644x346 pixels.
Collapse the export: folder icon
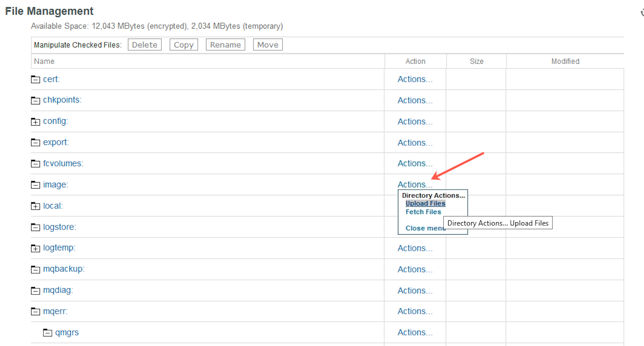(x=35, y=142)
